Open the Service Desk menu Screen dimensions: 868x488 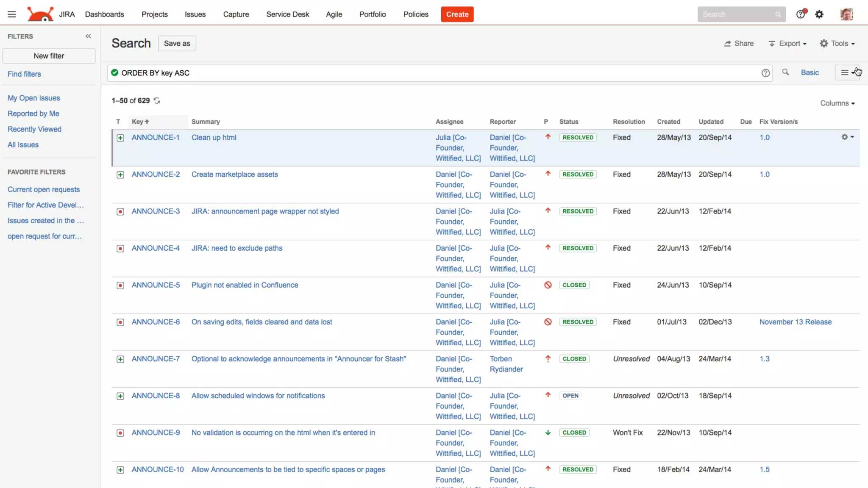pyautogui.click(x=287, y=14)
